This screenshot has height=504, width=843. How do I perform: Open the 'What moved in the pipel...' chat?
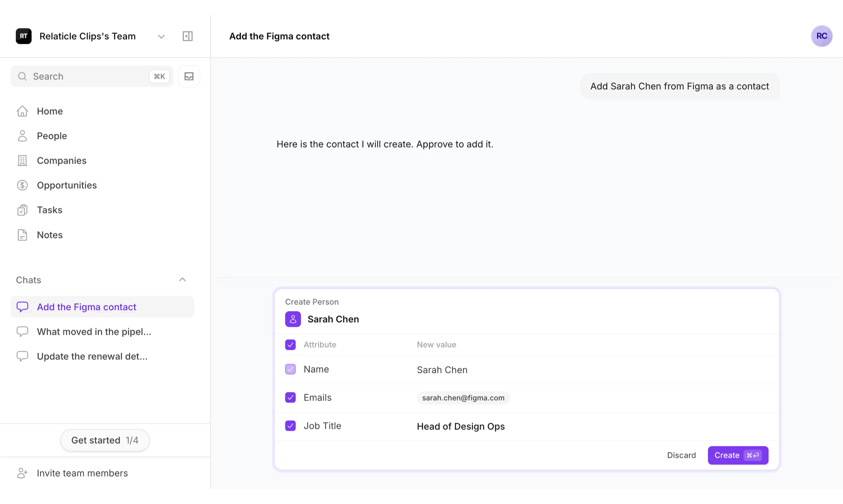tap(102, 332)
